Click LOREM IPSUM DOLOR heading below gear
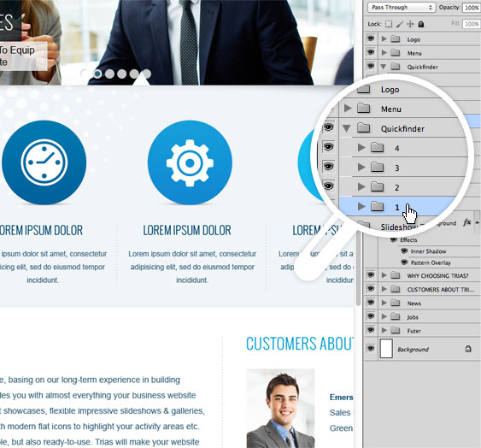481x448 pixels. pyautogui.click(x=187, y=230)
